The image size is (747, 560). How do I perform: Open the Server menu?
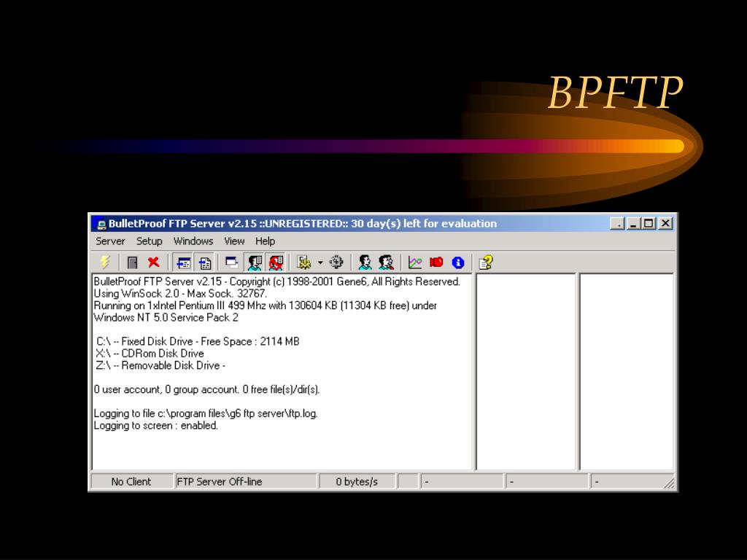[110, 241]
